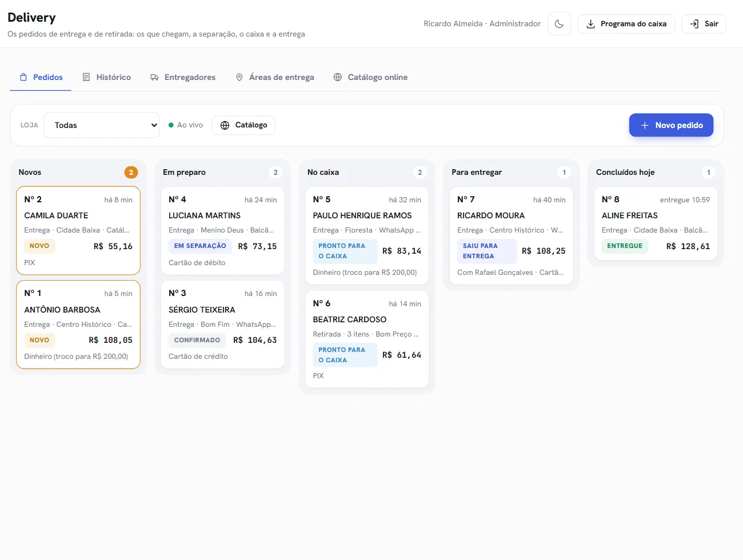This screenshot has width=743, height=560.
Task: Click the Para entregar column header
Action: 477,172
